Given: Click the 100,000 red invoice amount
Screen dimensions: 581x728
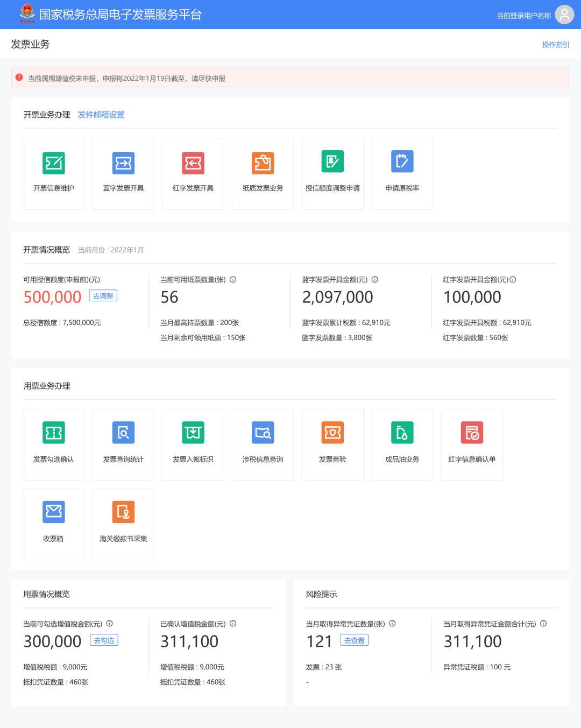Looking at the screenshot, I should coord(472,297).
